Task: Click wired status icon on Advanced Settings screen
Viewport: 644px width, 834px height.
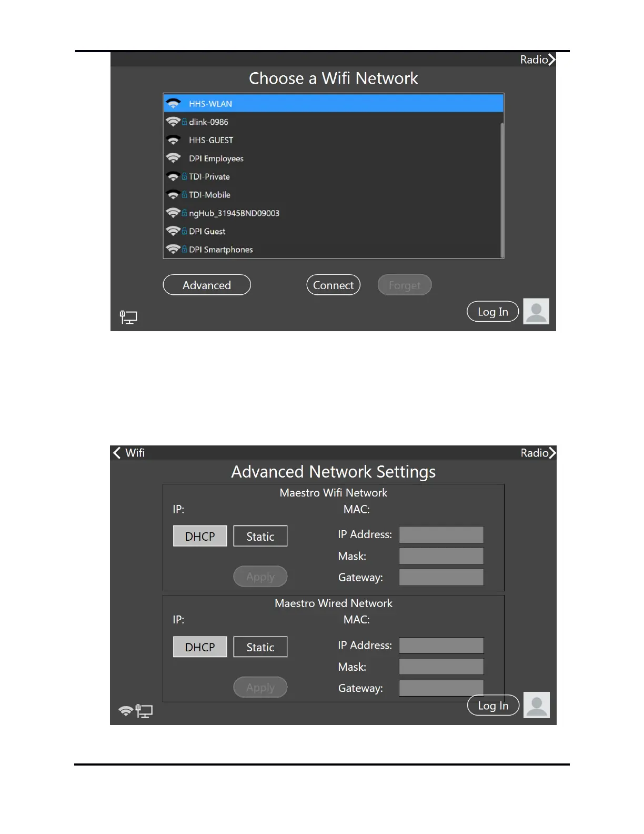Action: (144, 711)
